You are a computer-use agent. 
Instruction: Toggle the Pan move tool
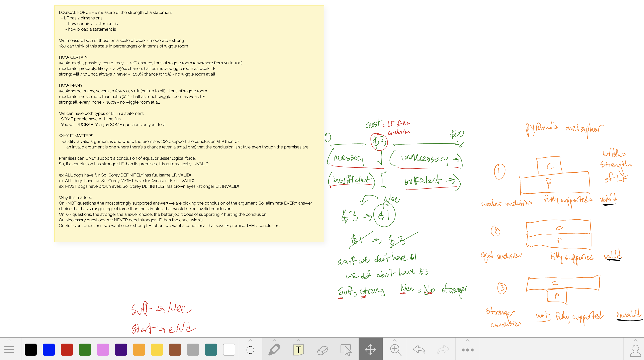[370, 350]
